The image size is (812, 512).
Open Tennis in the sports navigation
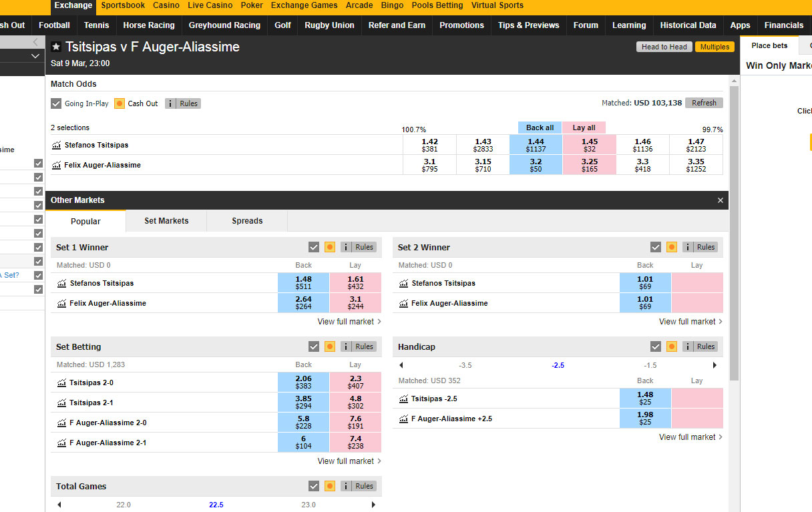click(x=97, y=25)
